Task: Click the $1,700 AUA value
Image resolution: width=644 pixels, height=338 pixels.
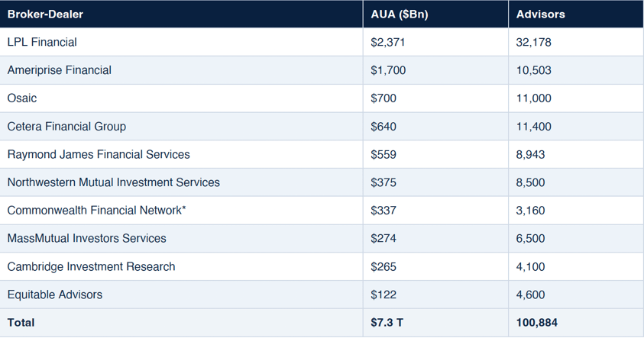Action: coord(388,70)
